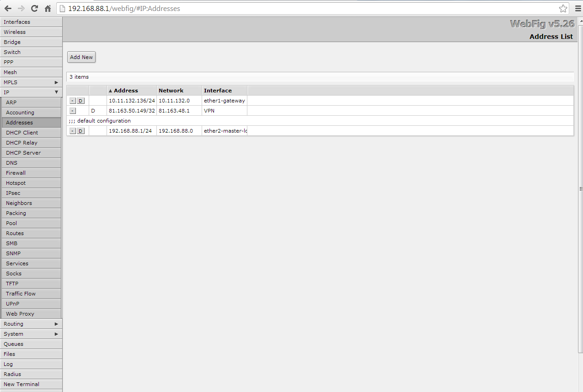Image resolution: width=583 pixels, height=392 pixels.
Task: Remove the 81.163.50.149/32 address with minus button
Action: pos(73,111)
